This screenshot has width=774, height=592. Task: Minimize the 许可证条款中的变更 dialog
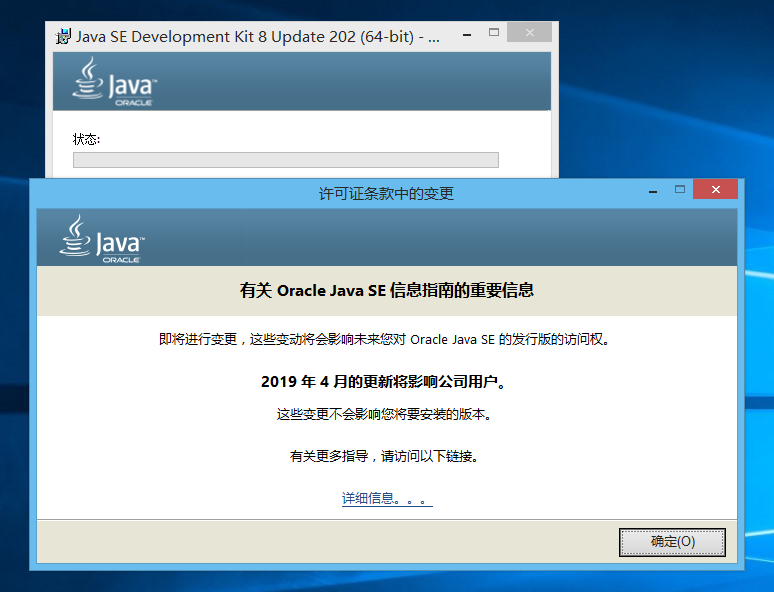(x=652, y=190)
